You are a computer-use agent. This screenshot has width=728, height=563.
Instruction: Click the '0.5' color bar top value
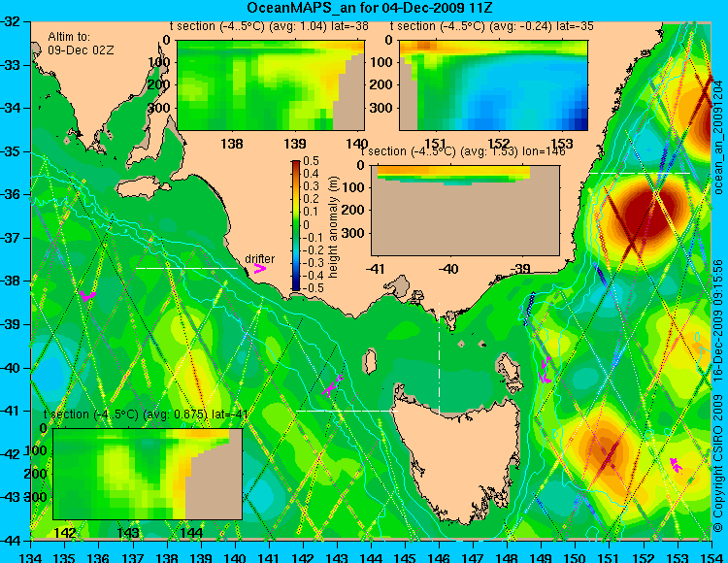[x=311, y=161]
